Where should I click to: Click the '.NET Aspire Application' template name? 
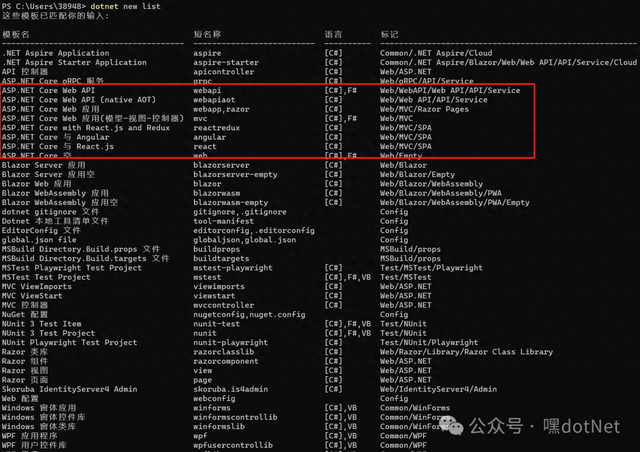[x=56, y=53]
